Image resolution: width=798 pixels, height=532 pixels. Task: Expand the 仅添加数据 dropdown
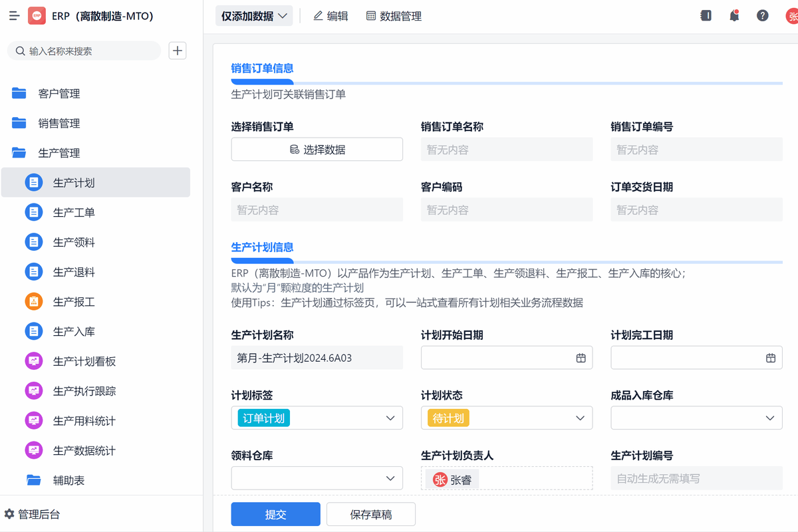click(254, 16)
